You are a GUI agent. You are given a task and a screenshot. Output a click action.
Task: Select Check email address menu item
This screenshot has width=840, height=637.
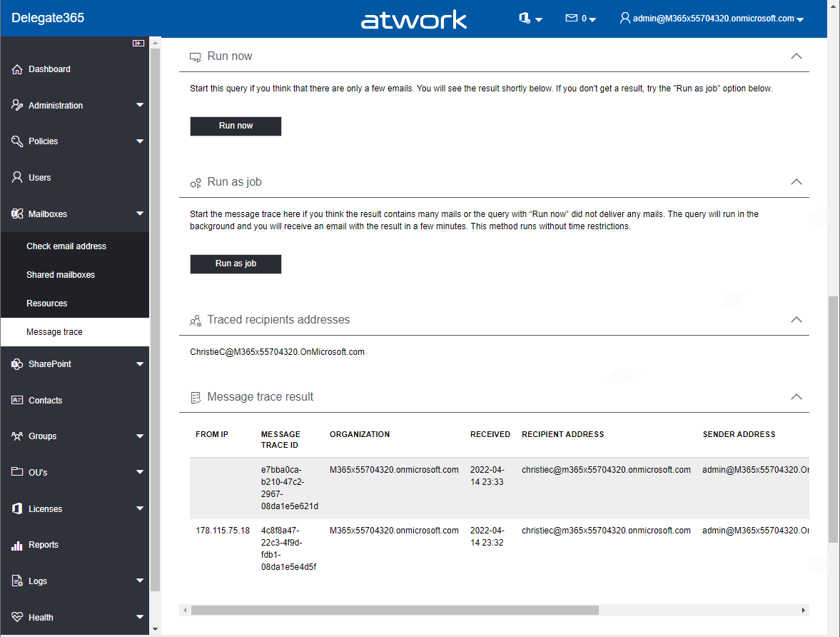click(66, 246)
